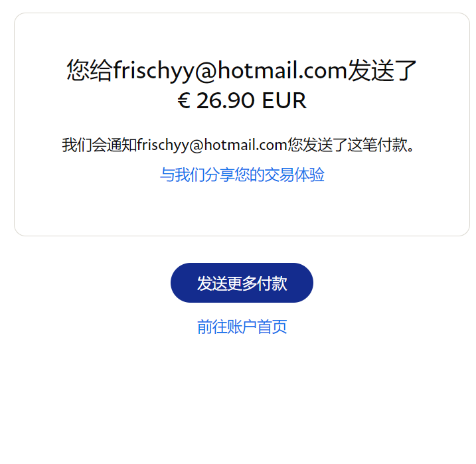Viewport: 476px width, 464px height.
Task: Click the EUR currency code text
Action: pos(284,100)
